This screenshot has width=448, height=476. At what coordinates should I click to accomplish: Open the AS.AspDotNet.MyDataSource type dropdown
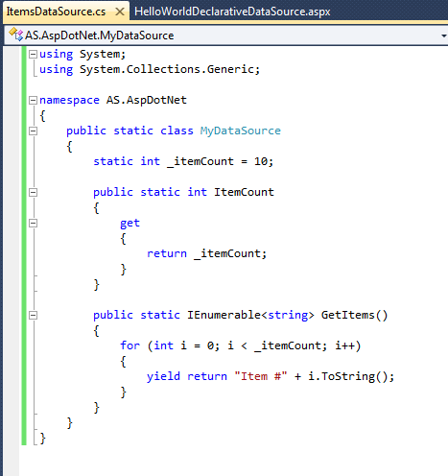click(x=226, y=36)
